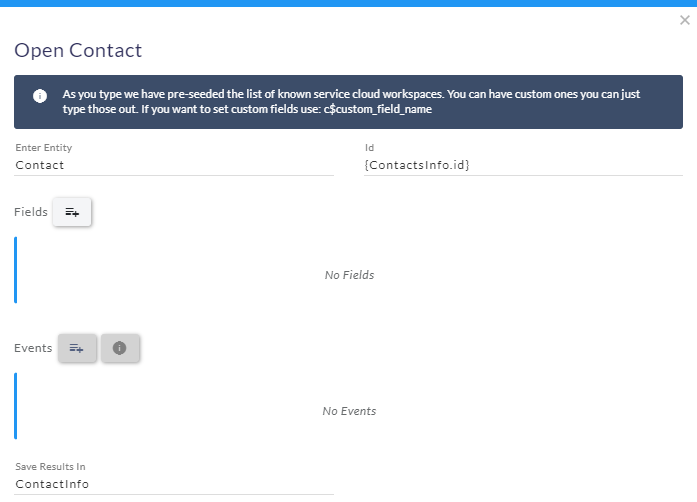Click the blue bar beside No Events
Viewport: 697px width, 502px height.
[x=16, y=406]
